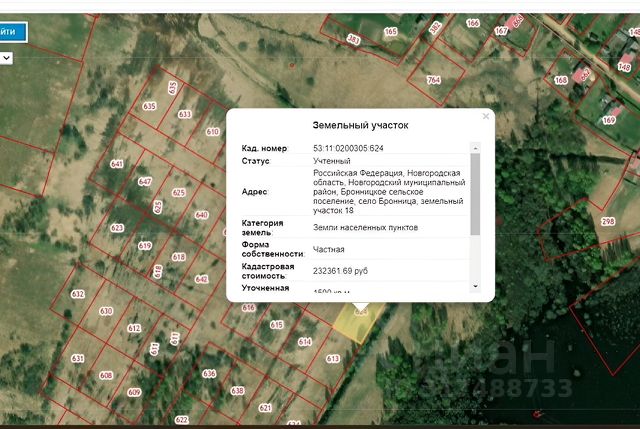Select parcel 167 on the map
Image resolution: width=640 pixels, height=429 pixels.
point(501,31)
